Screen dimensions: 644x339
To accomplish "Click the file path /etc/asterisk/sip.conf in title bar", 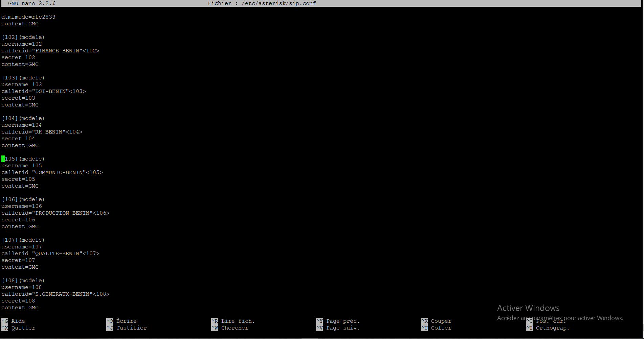I will point(279,3).
